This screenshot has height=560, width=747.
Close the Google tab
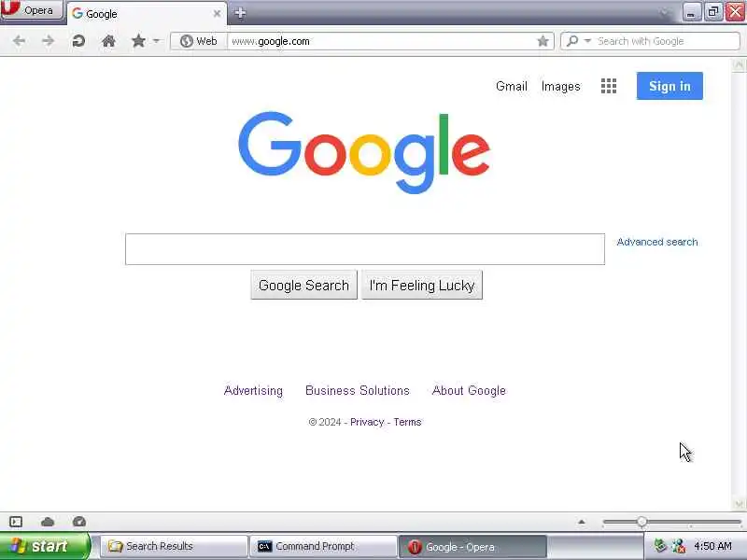point(217,14)
